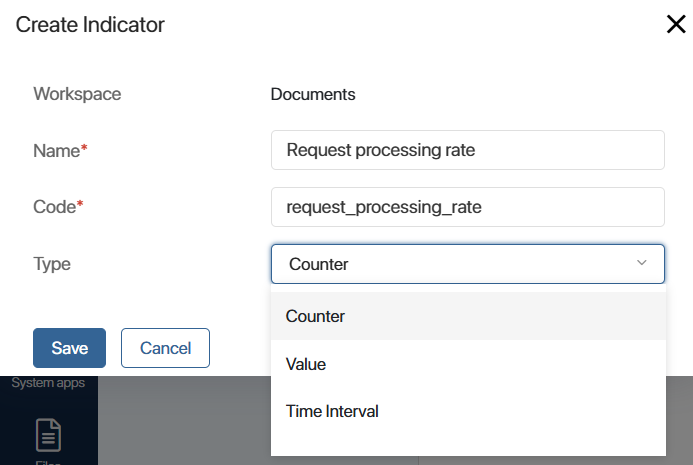693x465 pixels.
Task: Close the Create Indicator dialog
Action: 676,24
